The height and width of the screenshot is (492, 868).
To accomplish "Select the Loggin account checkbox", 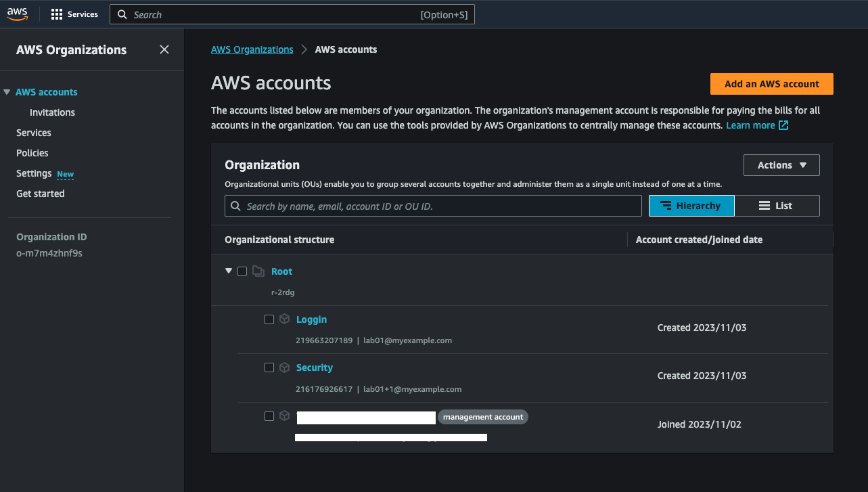I will click(269, 319).
